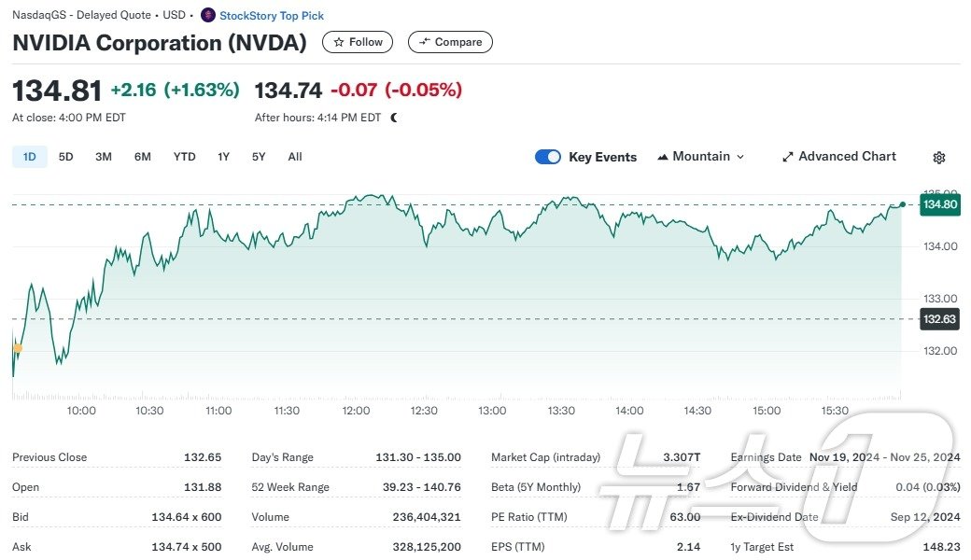Click the 132.63 previous close chart label

click(939, 319)
